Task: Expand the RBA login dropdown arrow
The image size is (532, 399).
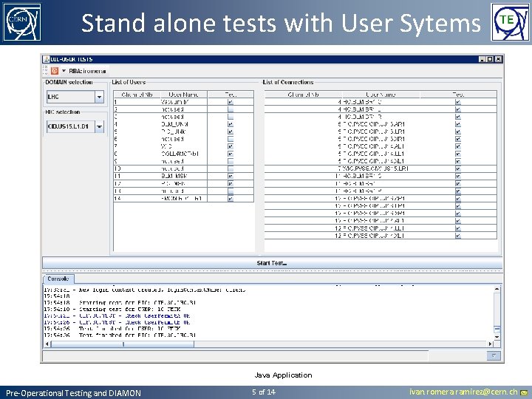Action: tap(64, 71)
